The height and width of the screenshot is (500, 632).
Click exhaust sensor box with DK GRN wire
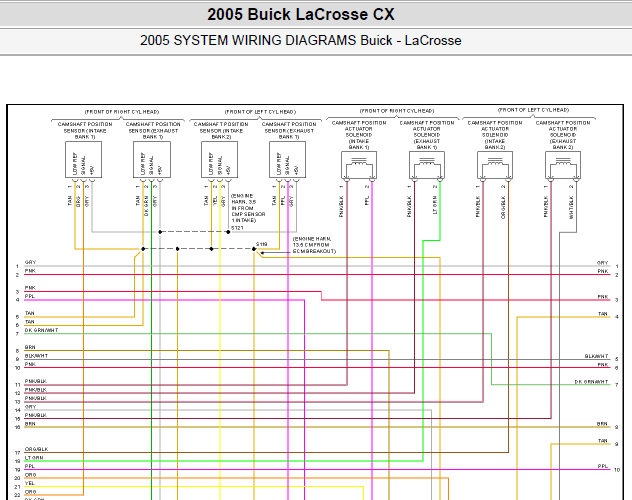coord(152,160)
